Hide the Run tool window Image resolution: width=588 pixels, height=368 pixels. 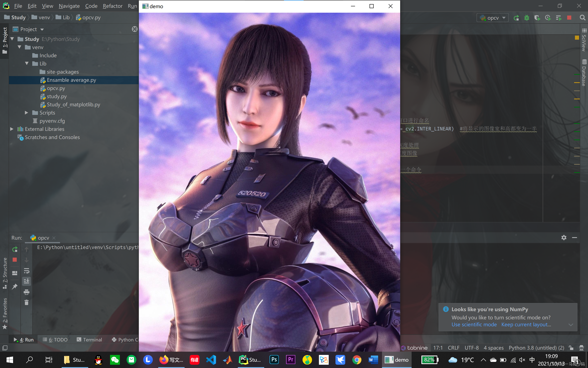[574, 238]
